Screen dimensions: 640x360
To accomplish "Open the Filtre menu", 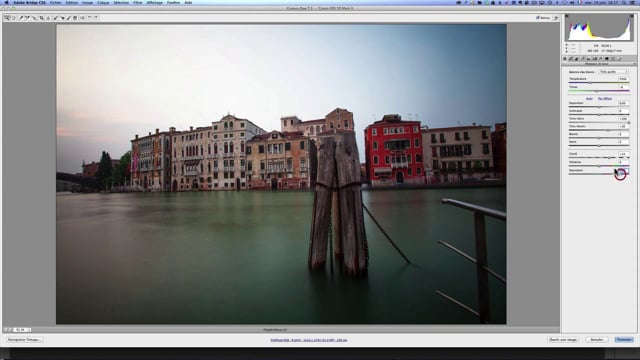I will point(138,2).
